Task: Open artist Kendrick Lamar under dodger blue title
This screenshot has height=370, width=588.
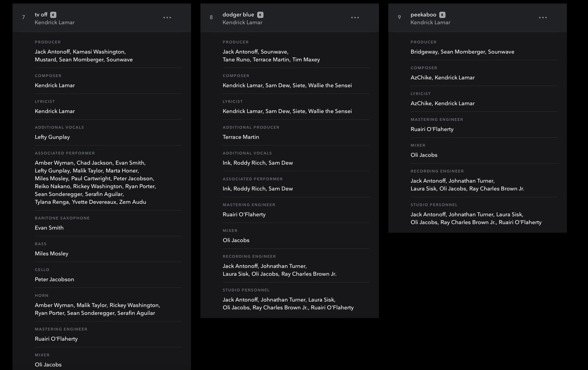Action: click(243, 23)
